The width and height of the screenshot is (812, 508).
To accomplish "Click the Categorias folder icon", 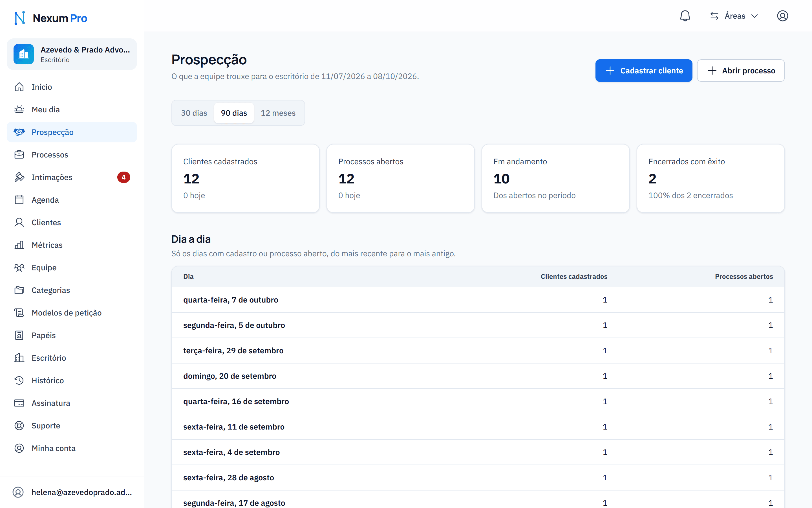I will coord(19,290).
